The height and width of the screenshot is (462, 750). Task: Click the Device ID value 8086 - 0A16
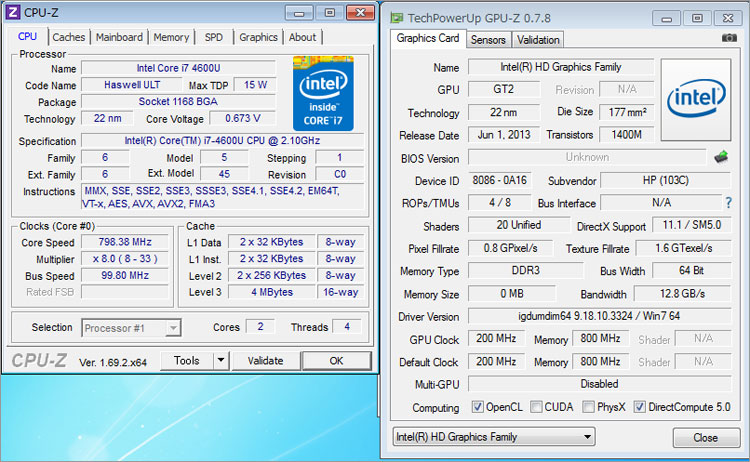[x=499, y=180]
